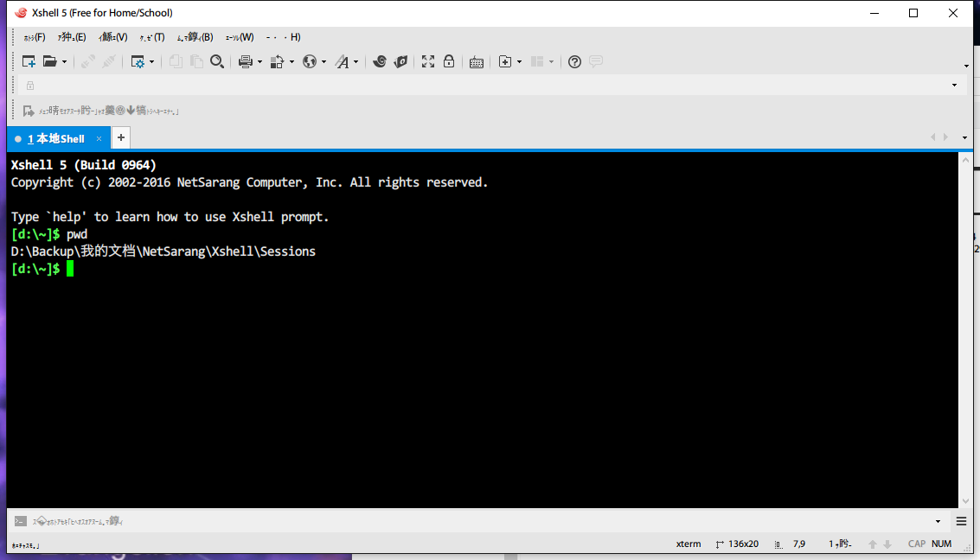Open the (W) menu in the menu bar
The height and width of the screenshot is (560, 980).
[240, 37]
